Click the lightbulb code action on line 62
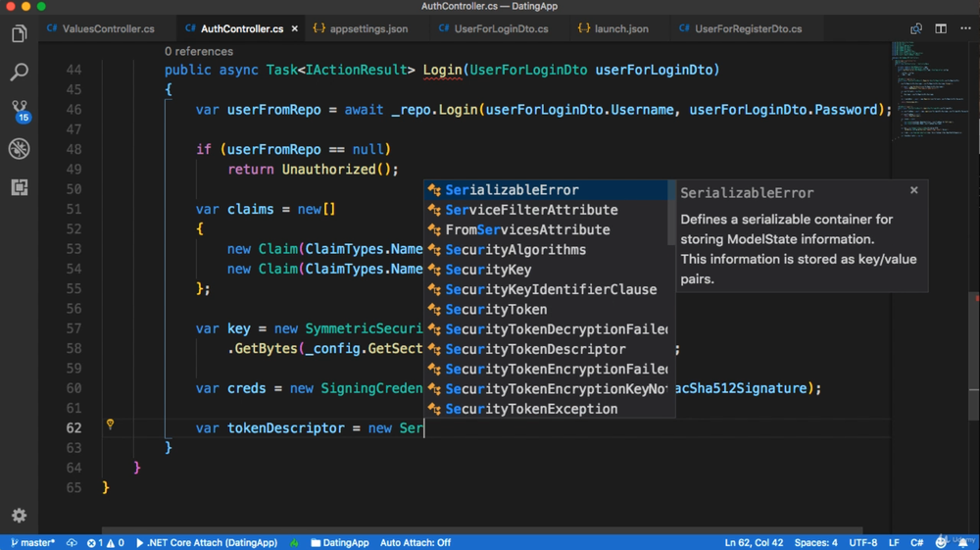The width and height of the screenshot is (980, 550). coord(110,425)
